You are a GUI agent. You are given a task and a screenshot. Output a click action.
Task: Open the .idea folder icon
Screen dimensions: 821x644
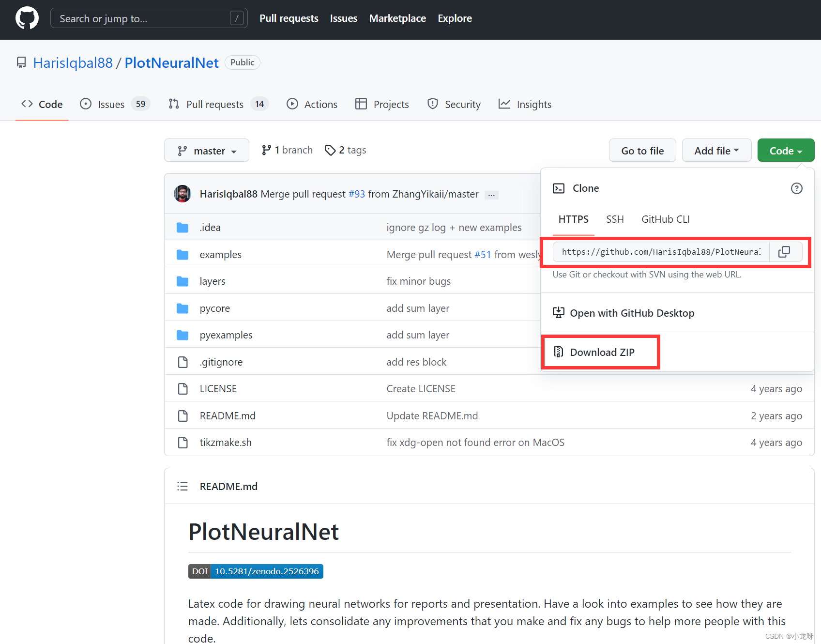(182, 228)
